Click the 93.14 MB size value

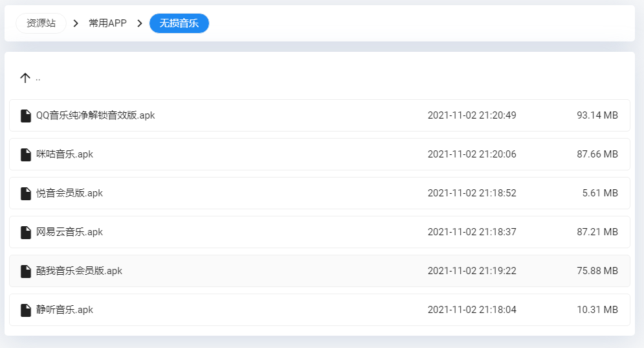tap(597, 115)
